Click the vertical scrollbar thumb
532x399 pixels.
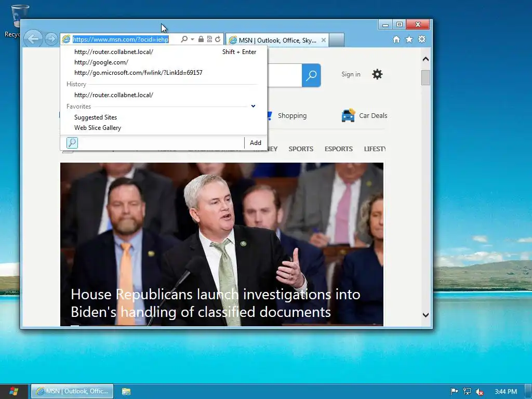point(426,78)
